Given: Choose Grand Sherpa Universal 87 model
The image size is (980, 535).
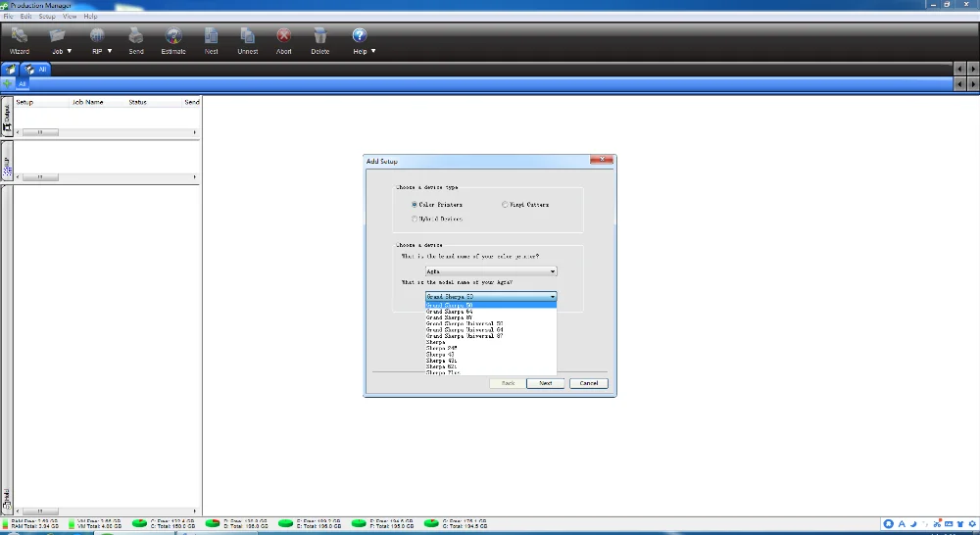Looking at the screenshot, I should 491,336.
